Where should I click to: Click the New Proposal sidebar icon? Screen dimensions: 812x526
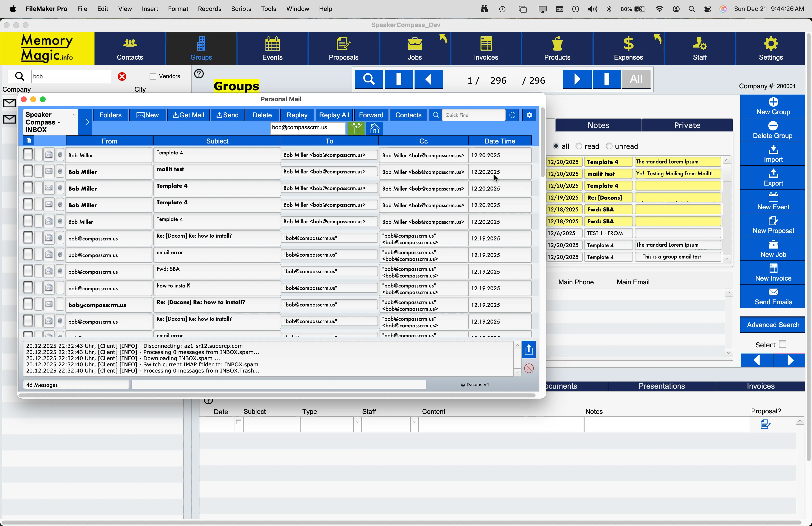pos(773,225)
